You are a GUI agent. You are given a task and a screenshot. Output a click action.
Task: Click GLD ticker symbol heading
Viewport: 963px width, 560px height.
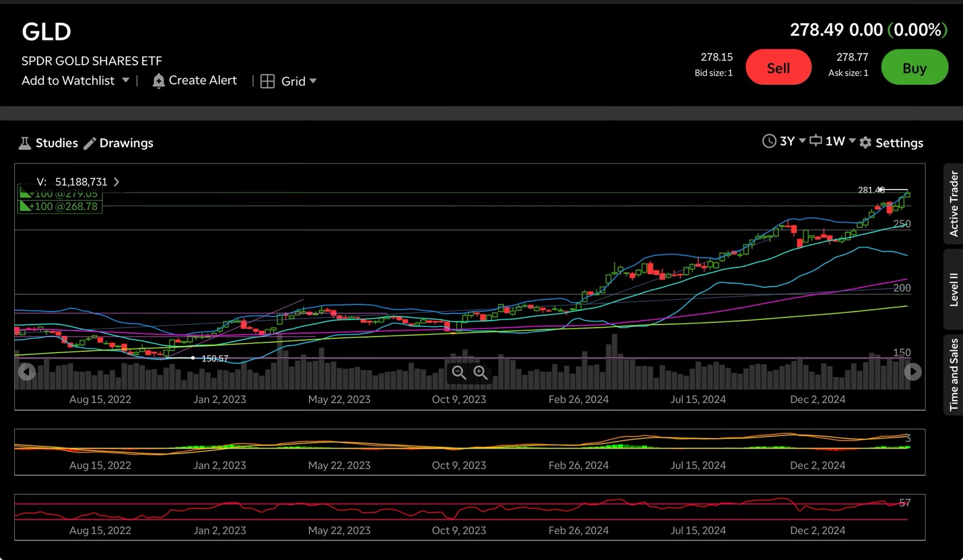46,32
